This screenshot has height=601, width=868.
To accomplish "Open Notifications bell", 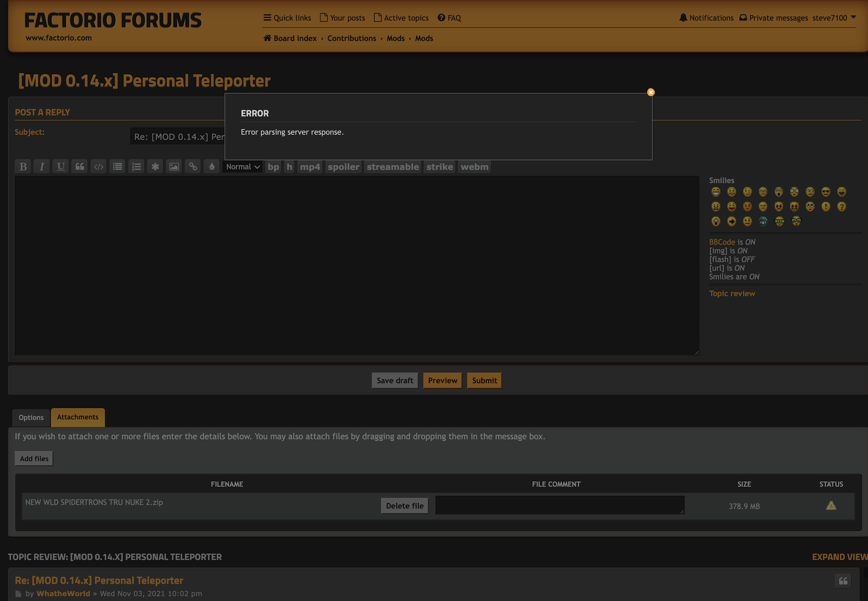I will click(706, 18).
